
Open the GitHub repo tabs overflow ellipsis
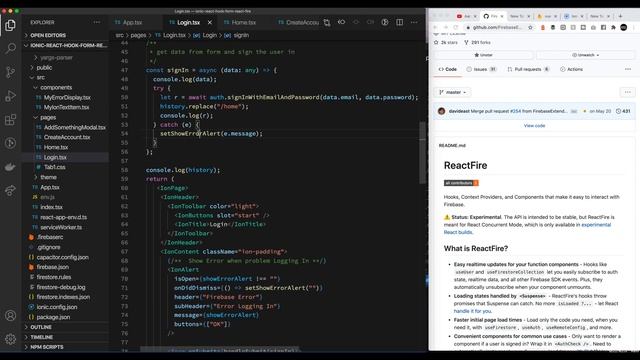pos(628,69)
